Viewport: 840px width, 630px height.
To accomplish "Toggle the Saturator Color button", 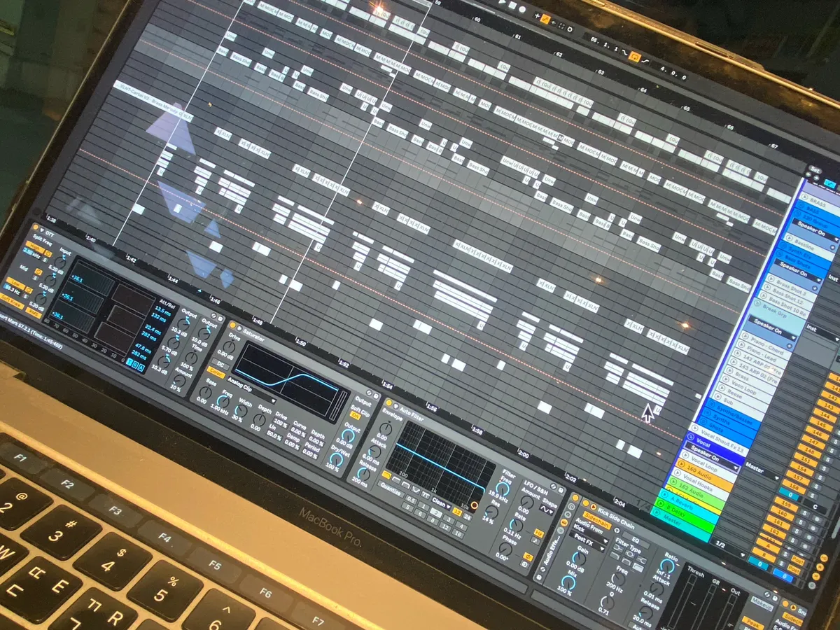I will [x=216, y=374].
